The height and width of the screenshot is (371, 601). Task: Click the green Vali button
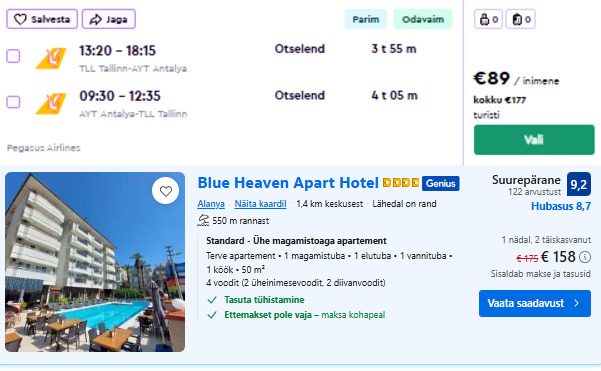coord(534,140)
